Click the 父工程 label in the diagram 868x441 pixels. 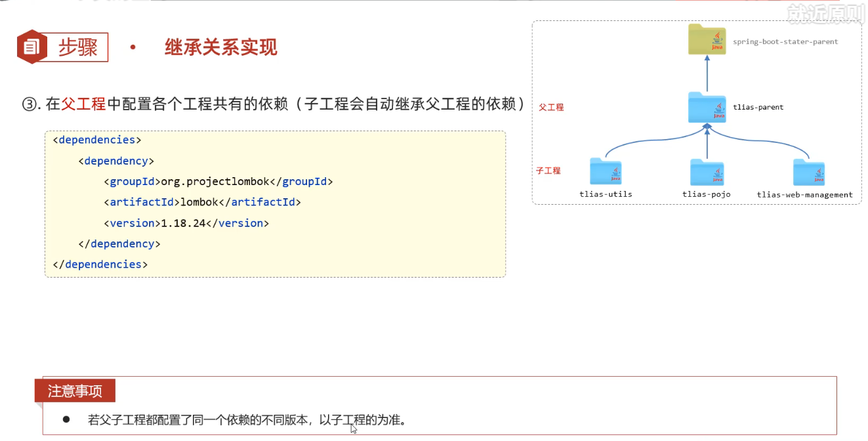[551, 107]
